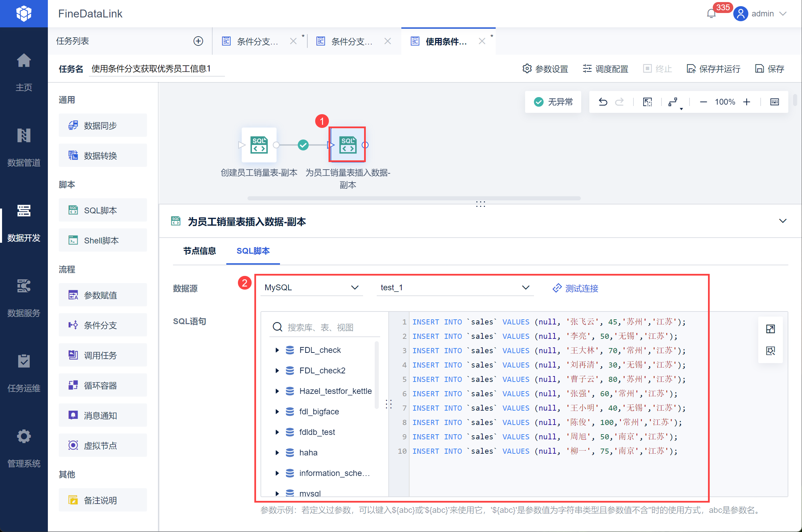Click the zoom in plus icon
This screenshot has height=532, width=802.
pos(747,102)
